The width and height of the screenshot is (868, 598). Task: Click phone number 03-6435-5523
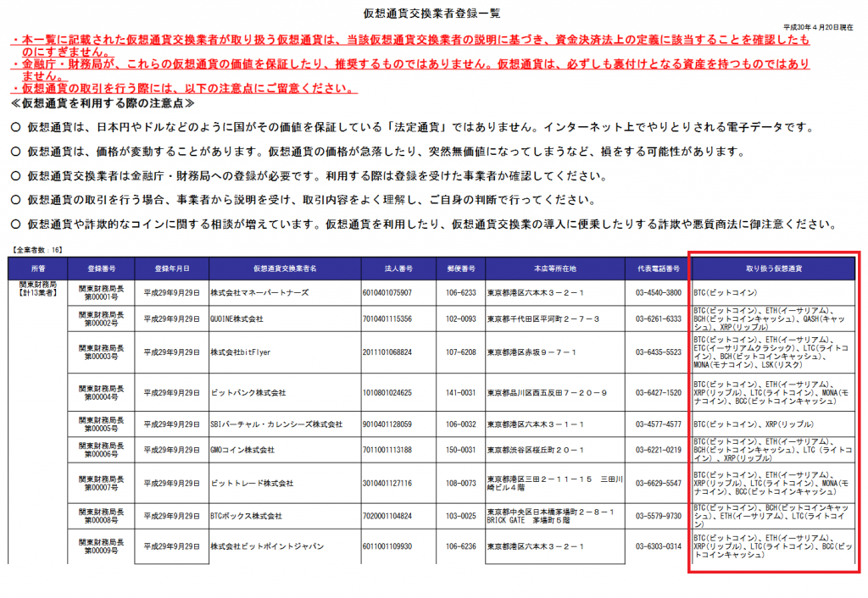pyautogui.click(x=658, y=352)
